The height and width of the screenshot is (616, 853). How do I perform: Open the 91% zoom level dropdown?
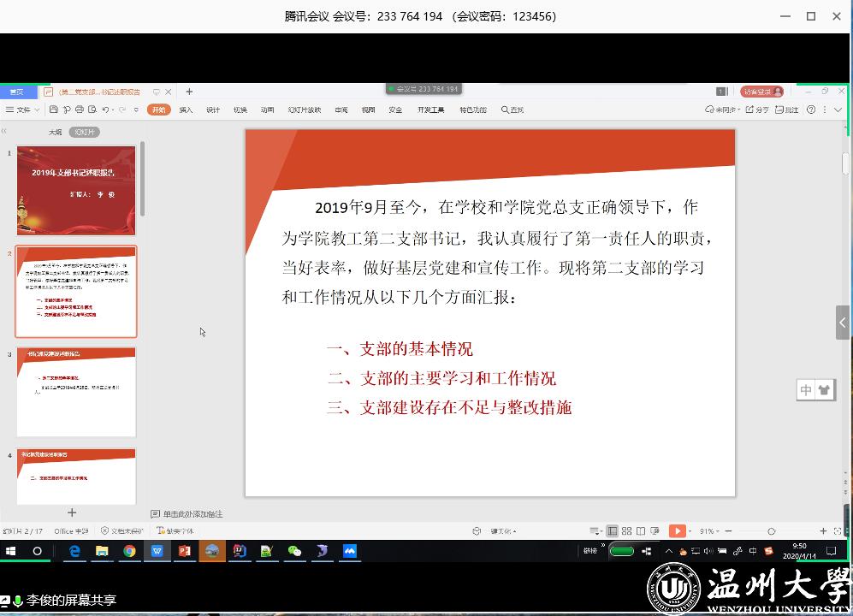click(709, 531)
